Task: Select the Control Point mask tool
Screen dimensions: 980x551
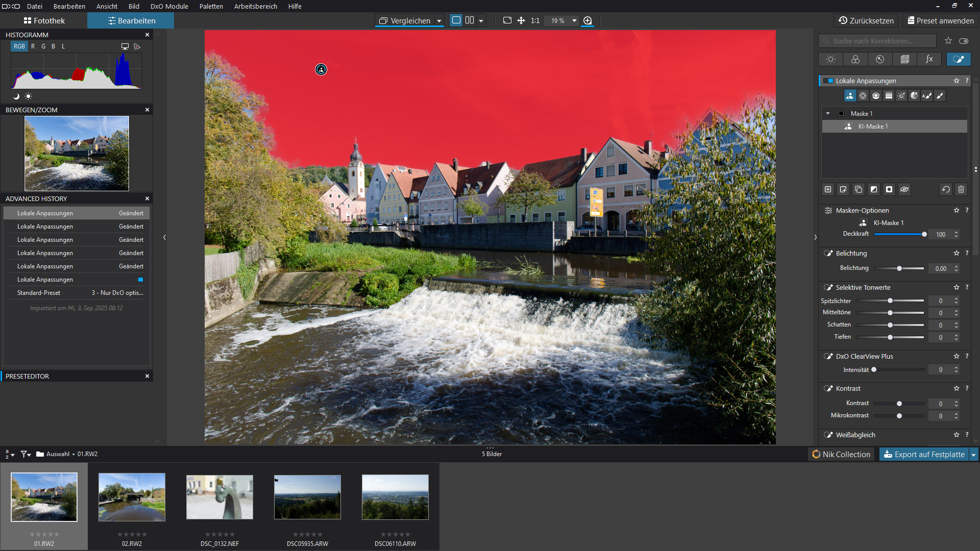Action: click(863, 95)
